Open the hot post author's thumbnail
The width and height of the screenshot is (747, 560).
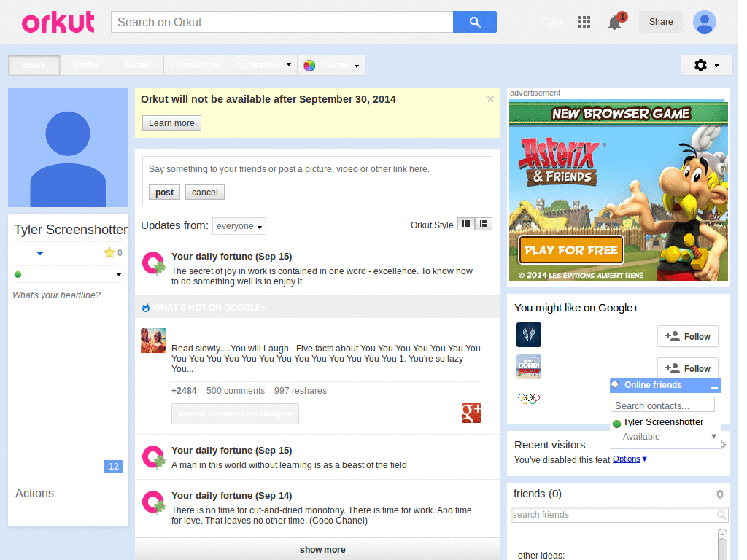153,341
